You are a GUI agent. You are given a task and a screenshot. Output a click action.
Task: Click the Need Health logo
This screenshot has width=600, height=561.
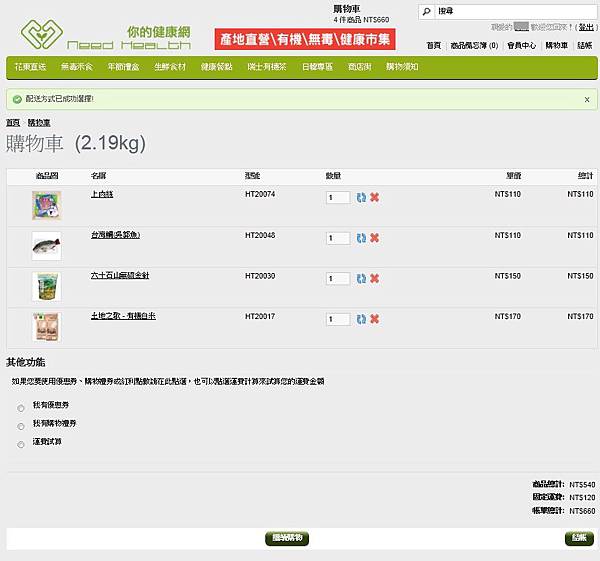point(105,34)
